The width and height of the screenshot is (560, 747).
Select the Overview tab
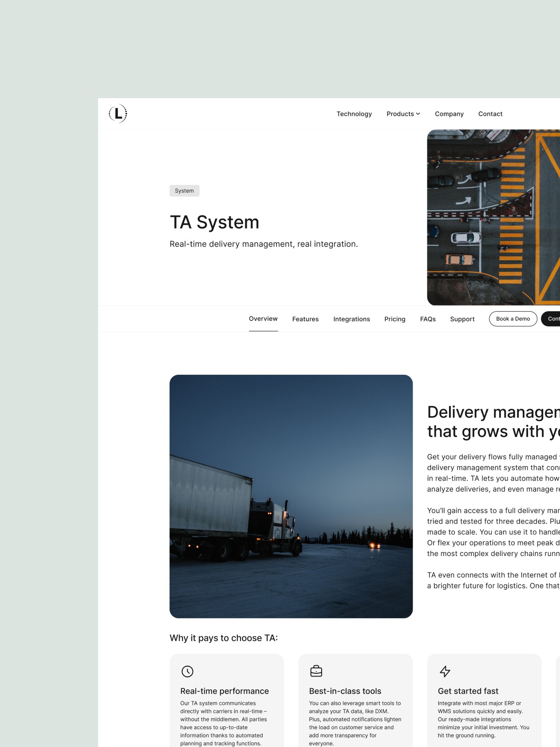263,318
